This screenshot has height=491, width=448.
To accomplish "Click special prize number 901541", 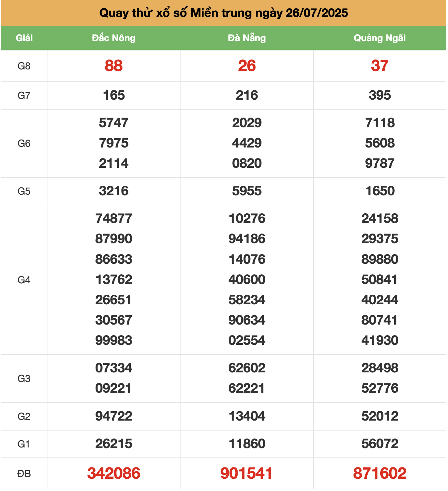I will pyautogui.click(x=247, y=473).
